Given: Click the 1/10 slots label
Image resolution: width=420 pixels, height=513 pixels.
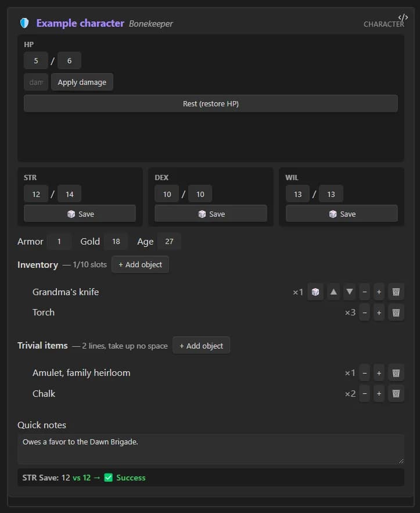Looking at the screenshot, I should pyautogui.click(x=89, y=265).
